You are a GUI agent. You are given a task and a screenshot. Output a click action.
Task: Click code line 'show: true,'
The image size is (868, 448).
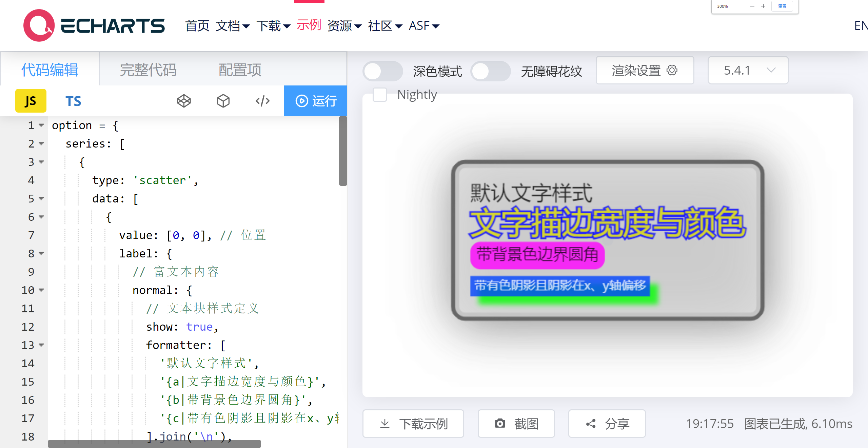[x=182, y=327]
